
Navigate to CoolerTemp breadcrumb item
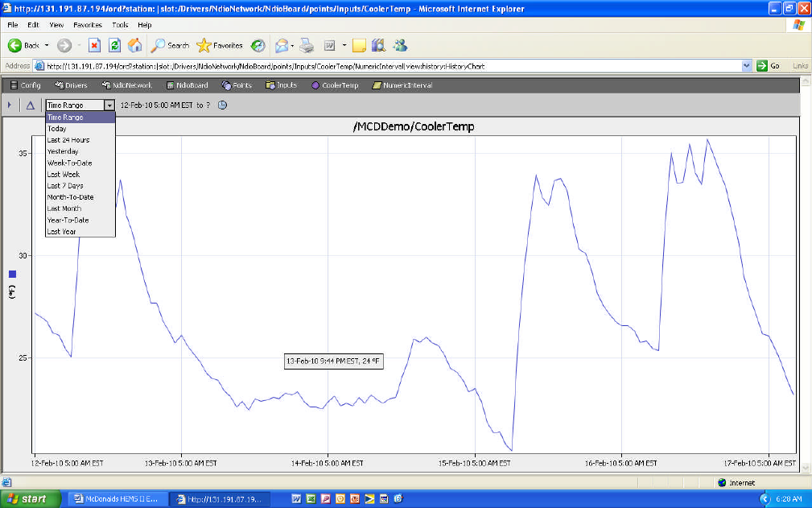335,85
